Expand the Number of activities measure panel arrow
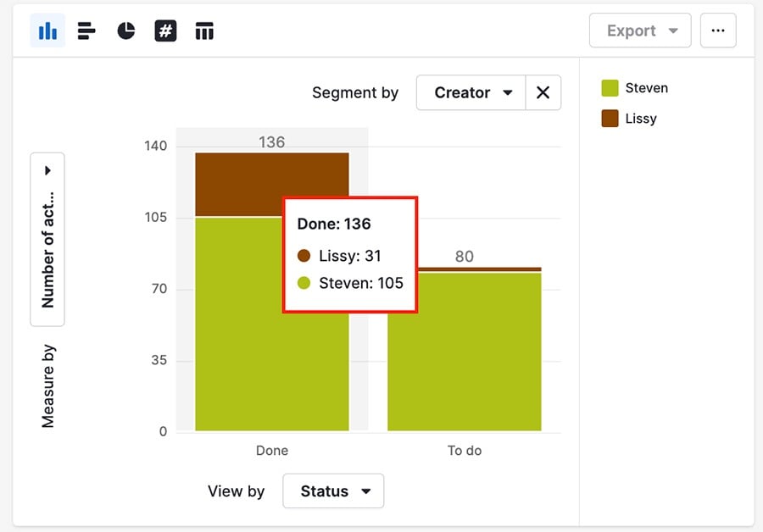This screenshot has height=532, width=763. (x=47, y=169)
